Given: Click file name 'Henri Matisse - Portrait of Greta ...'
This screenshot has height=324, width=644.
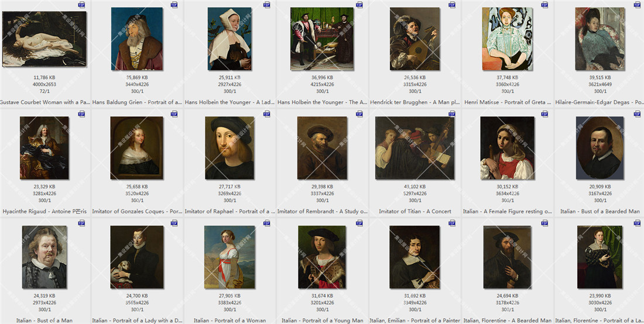Looking at the screenshot, I should [507, 102].
